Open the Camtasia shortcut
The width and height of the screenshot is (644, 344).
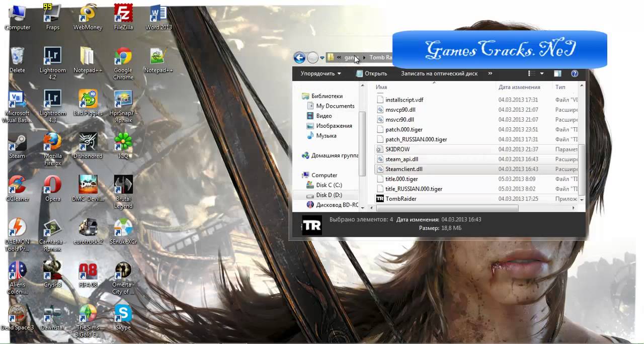[52, 235]
